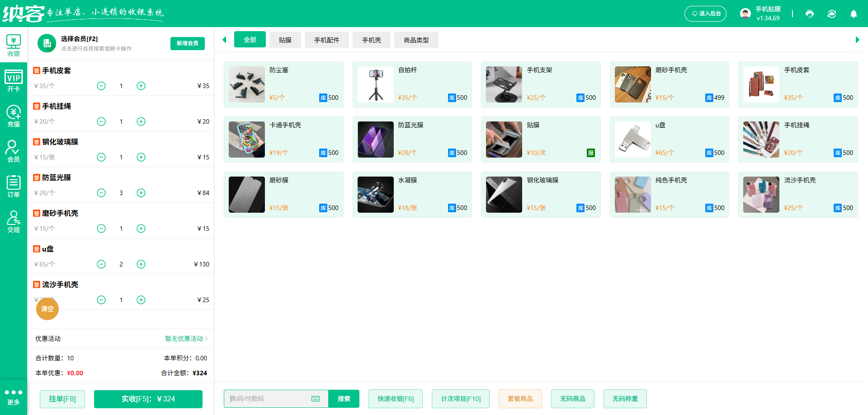
Task: Click 无码商品 button
Action: pyautogui.click(x=573, y=399)
